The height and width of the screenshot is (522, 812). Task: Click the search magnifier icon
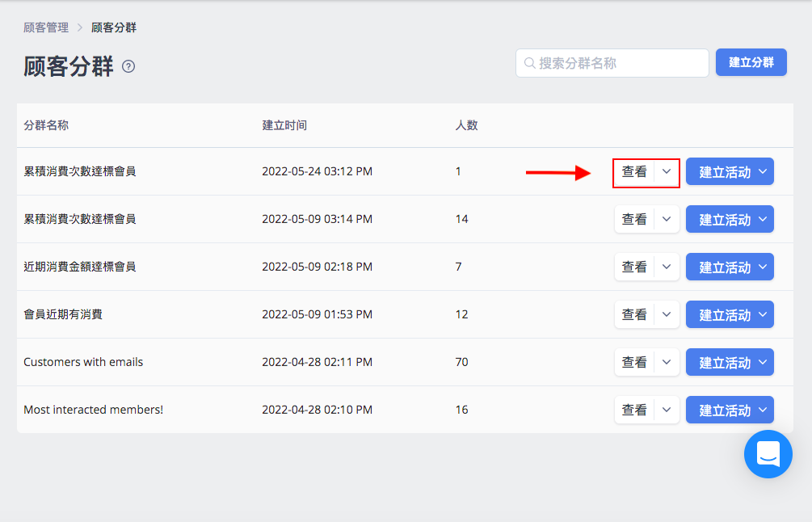[x=529, y=63]
